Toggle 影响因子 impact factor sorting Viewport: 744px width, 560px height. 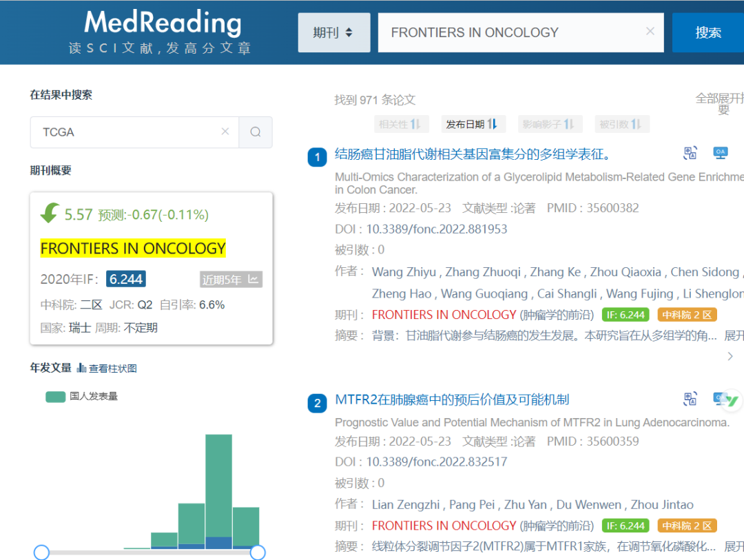(x=550, y=124)
